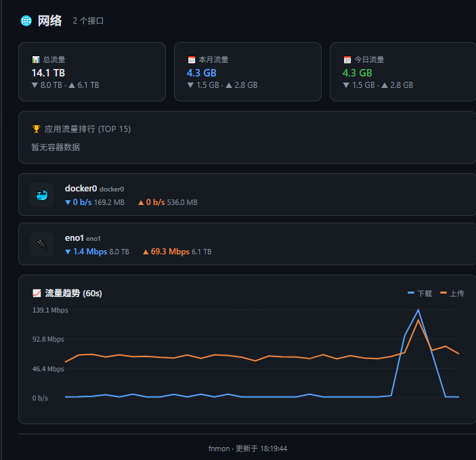The width and height of the screenshot is (476, 460).
Task: Click the download peak on the chart
Action: pyautogui.click(x=418, y=310)
